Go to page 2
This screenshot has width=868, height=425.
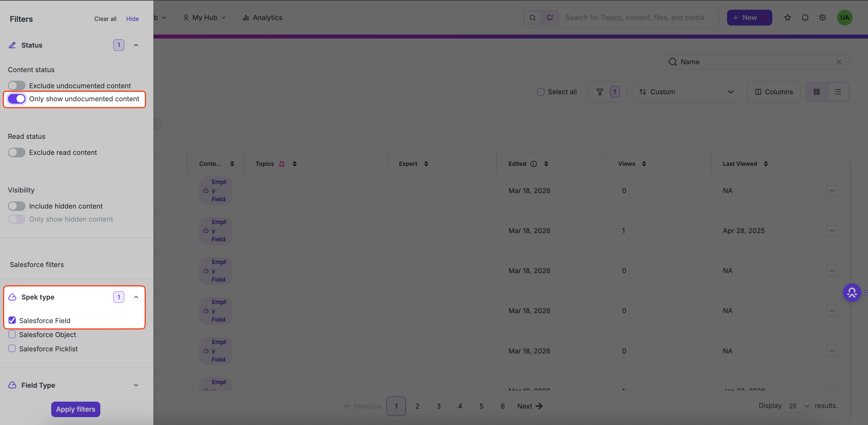tap(417, 406)
